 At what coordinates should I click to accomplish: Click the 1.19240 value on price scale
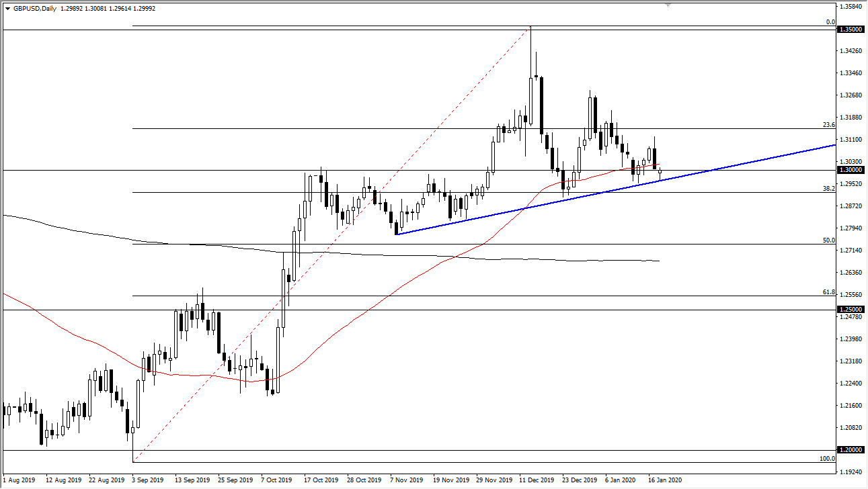851,472
